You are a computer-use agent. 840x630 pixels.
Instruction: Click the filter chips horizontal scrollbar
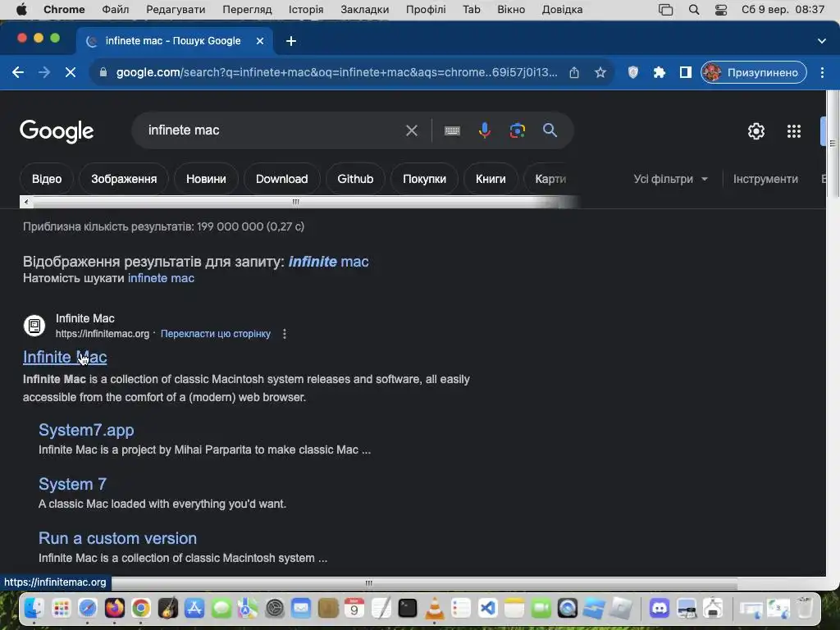(x=295, y=202)
